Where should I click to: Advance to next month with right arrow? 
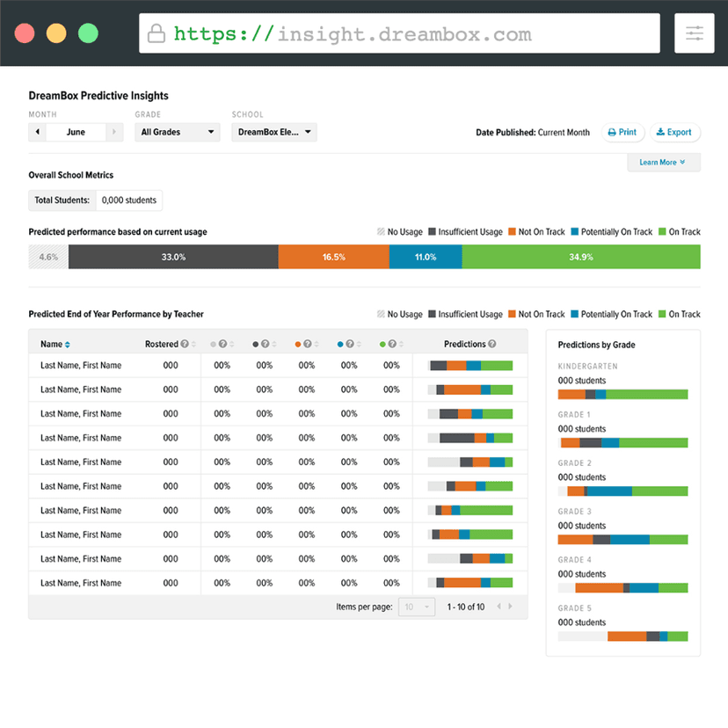114,132
